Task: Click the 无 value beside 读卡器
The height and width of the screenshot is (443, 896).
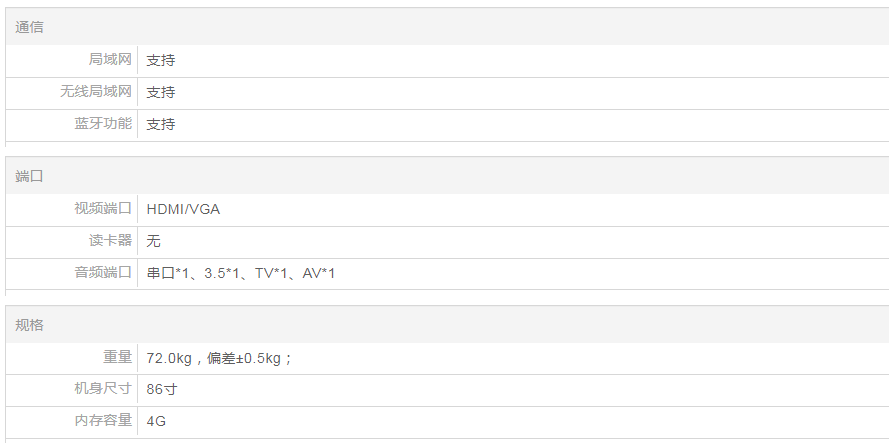Action: [x=154, y=241]
